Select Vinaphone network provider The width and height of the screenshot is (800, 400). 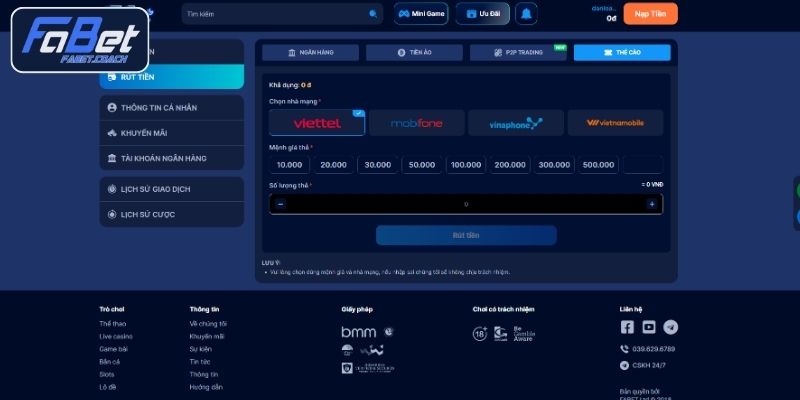coord(516,123)
